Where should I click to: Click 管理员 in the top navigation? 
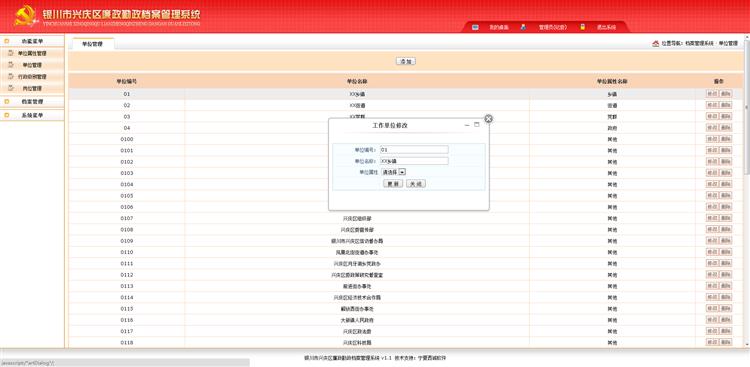tap(552, 28)
